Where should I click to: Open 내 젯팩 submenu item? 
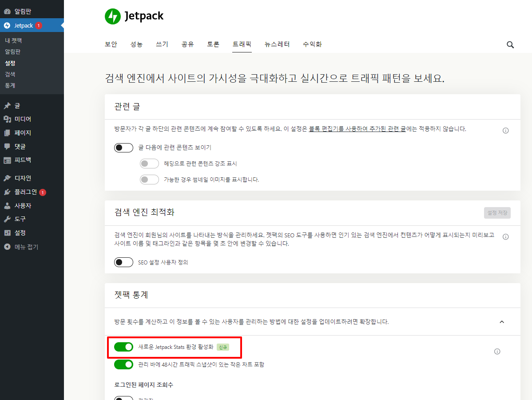pyautogui.click(x=14, y=40)
